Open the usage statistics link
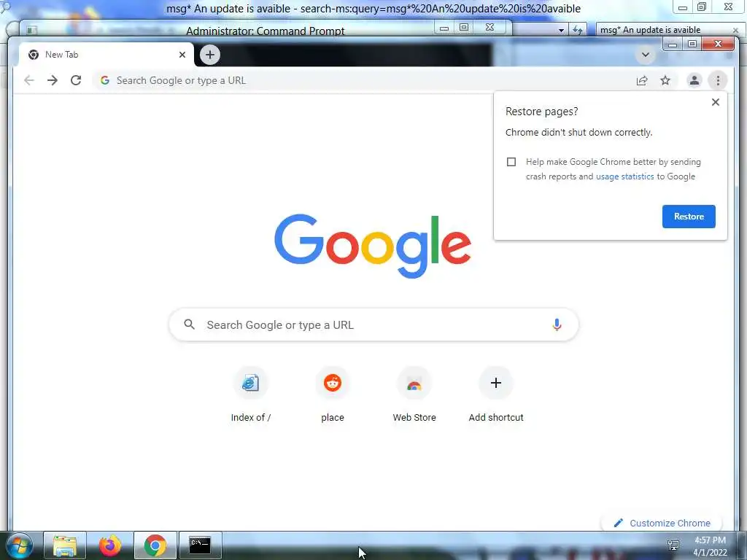Viewport: 747px width, 560px height. click(x=624, y=176)
